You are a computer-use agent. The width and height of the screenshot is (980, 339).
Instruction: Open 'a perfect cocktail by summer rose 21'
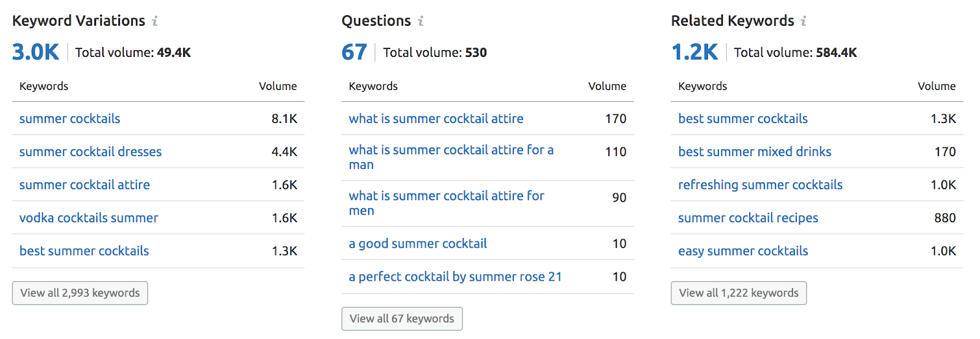pyautogui.click(x=455, y=277)
